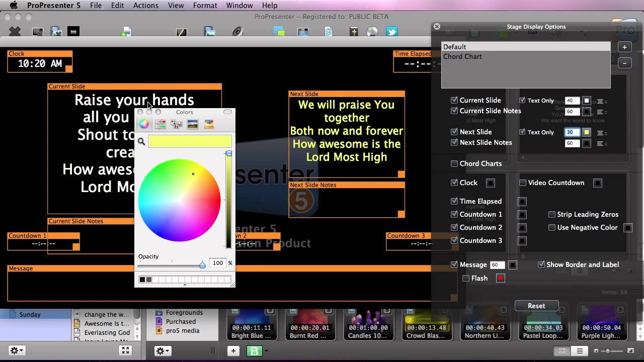Click the magnifier color picker in Colors panel
Screen dimensions: 644x362
[141, 142]
